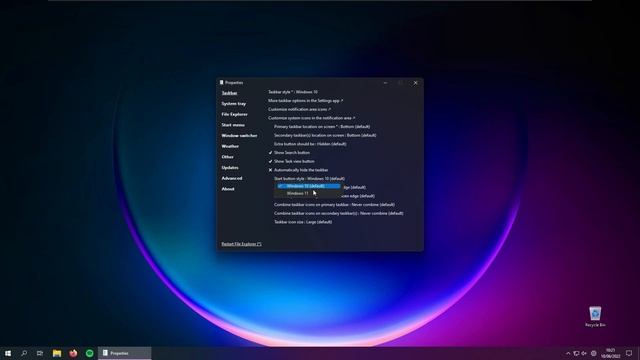Screen dimensions: 640x360
Task: Choose Windows 10 (default) in popup menu
Action: (309, 186)
